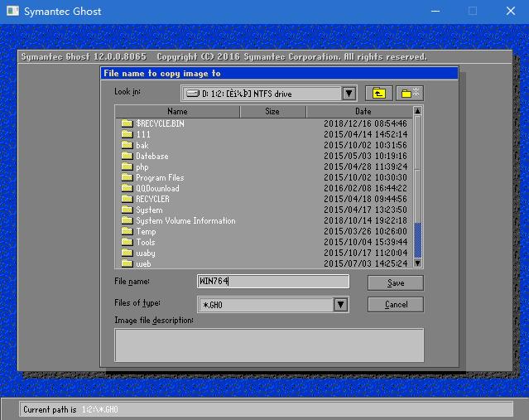Click the date 2018/10/14 19:22:18
Image resolution: width=529 pixels, height=420 pixels.
pyautogui.click(x=365, y=220)
